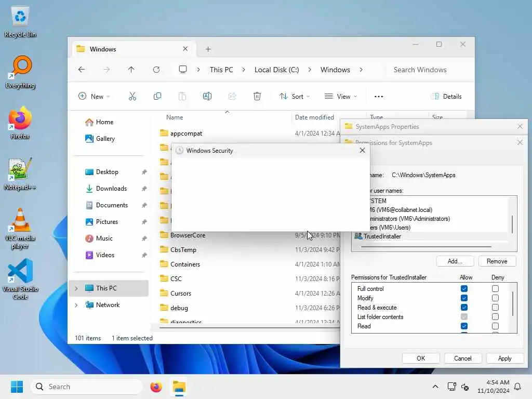Click OK in permissions dialog
The height and width of the screenshot is (399, 532).
pyautogui.click(x=421, y=358)
